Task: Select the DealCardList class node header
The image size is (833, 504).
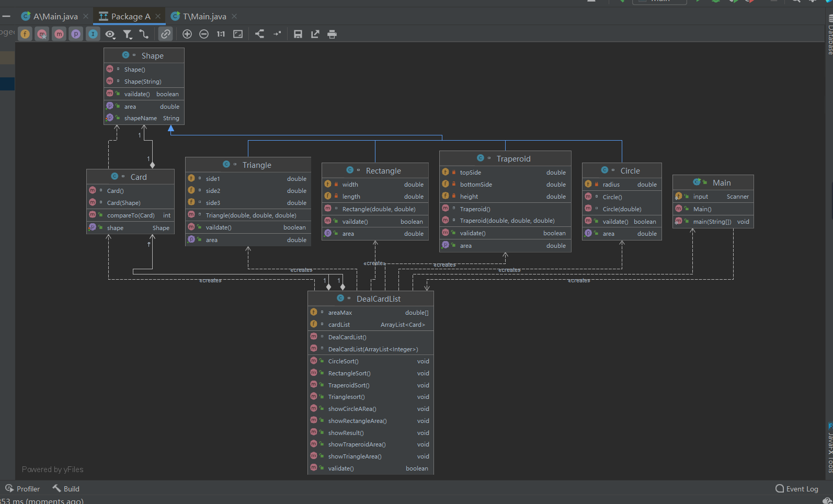Action: point(378,299)
